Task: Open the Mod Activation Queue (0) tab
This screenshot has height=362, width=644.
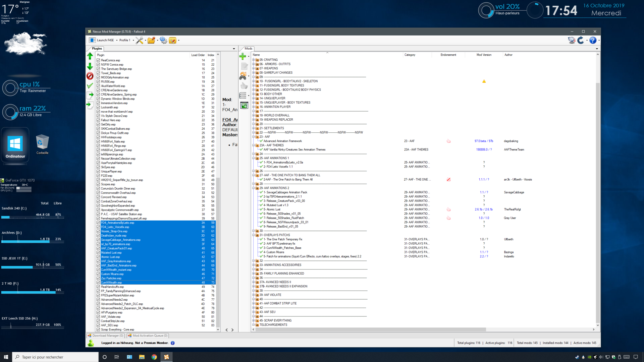Action: point(148,336)
